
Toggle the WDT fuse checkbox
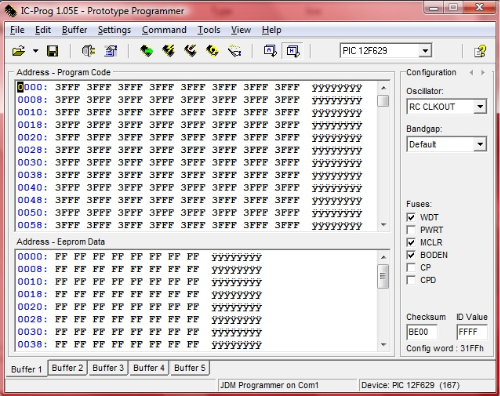point(411,218)
